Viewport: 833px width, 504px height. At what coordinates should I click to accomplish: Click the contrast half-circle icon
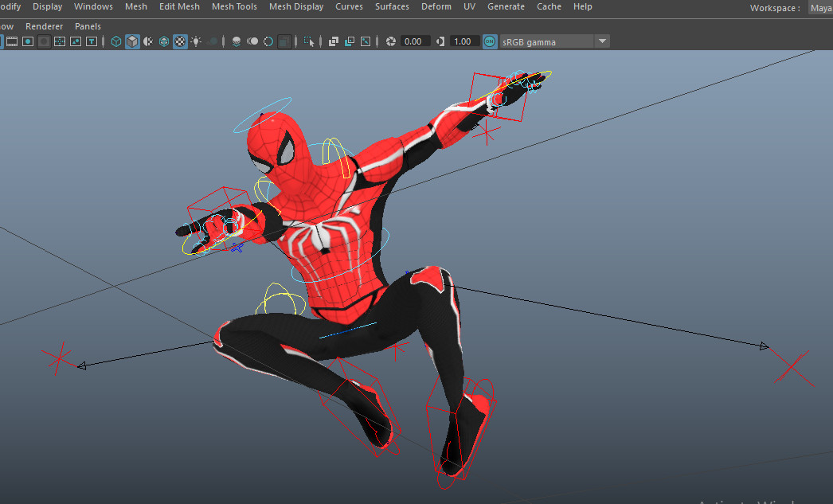pos(440,41)
